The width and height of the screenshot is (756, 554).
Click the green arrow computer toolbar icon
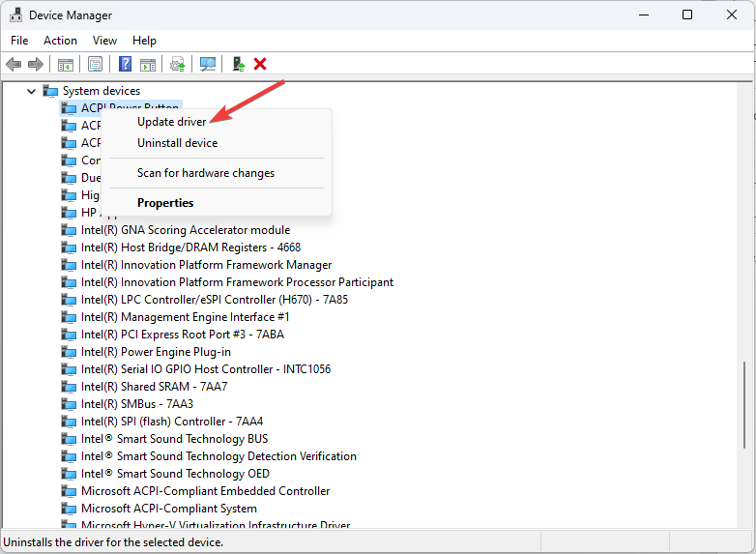238,64
